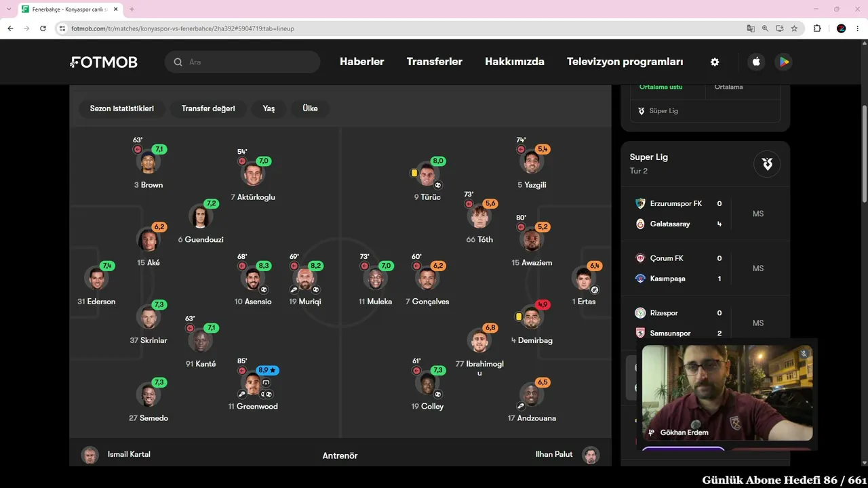Open Tóth player name
The width and height of the screenshot is (868, 488).
(x=479, y=240)
